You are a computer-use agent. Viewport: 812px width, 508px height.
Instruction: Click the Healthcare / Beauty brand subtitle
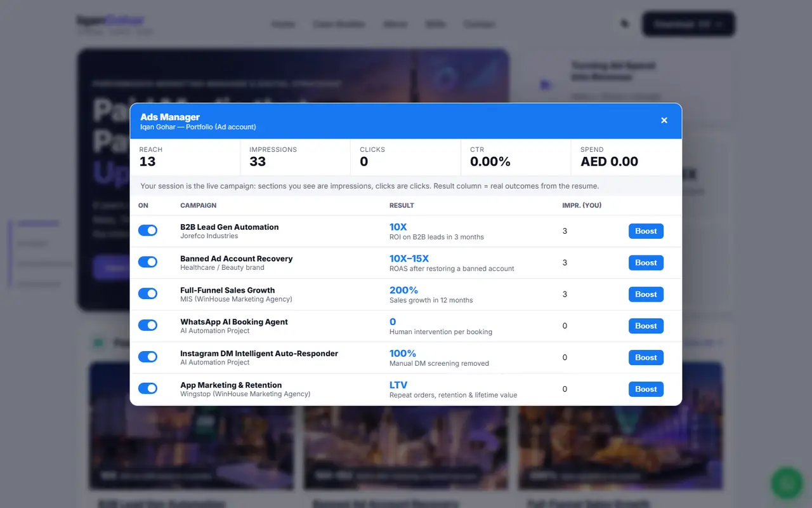[222, 268]
